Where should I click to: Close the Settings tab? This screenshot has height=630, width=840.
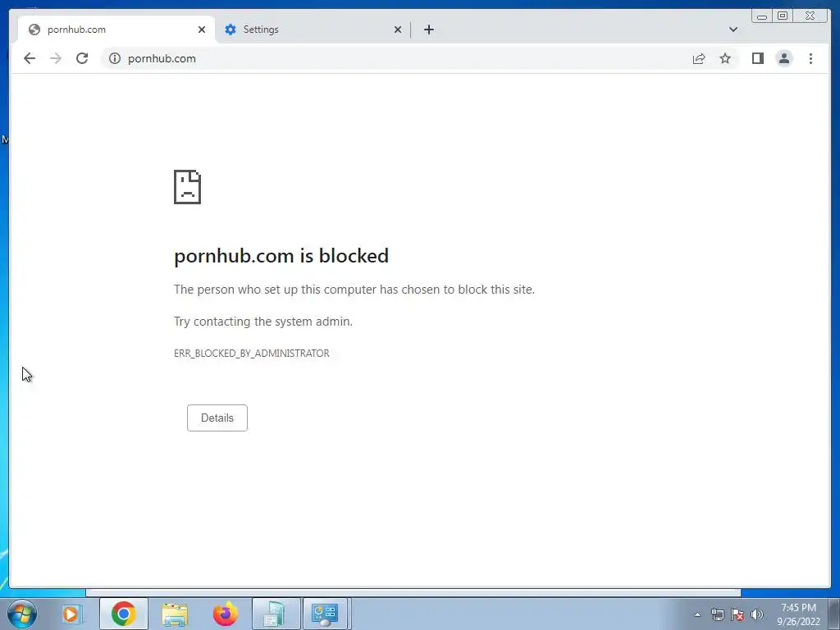click(398, 30)
